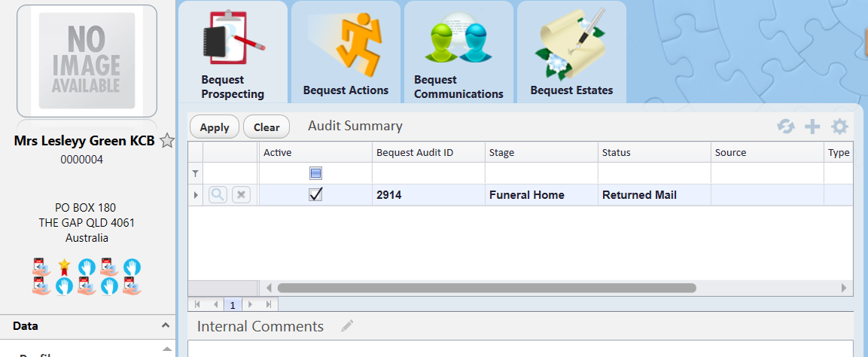Select the Funeral Home stage cell

541,195
